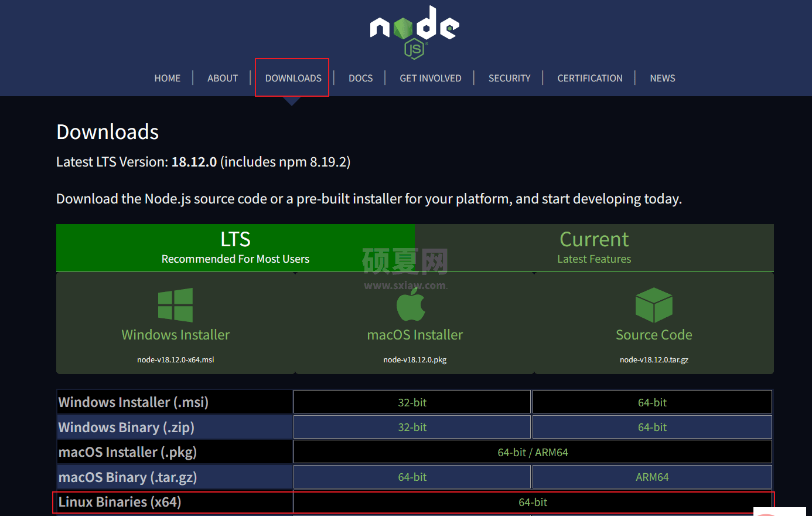This screenshot has height=516, width=812.
Task: Go to the DOCS nav item
Action: (361, 78)
